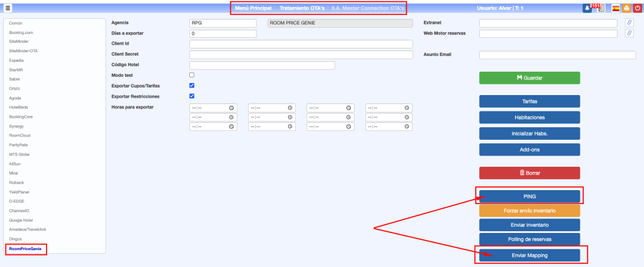Viewport: 644px width, 267px height.
Task: Open clock picker of first Horas para exportar field
Action: pyautogui.click(x=231, y=108)
